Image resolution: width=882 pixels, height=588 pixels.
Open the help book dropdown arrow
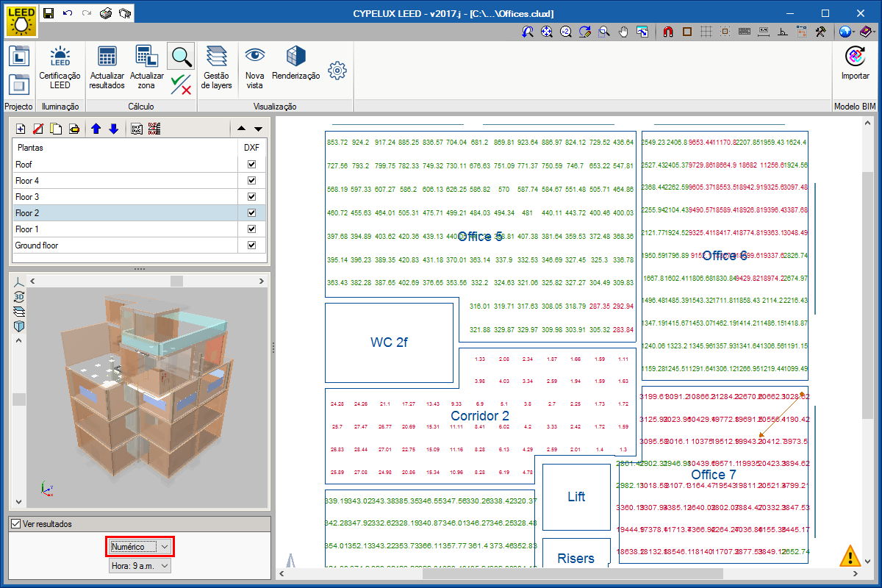(x=873, y=32)
